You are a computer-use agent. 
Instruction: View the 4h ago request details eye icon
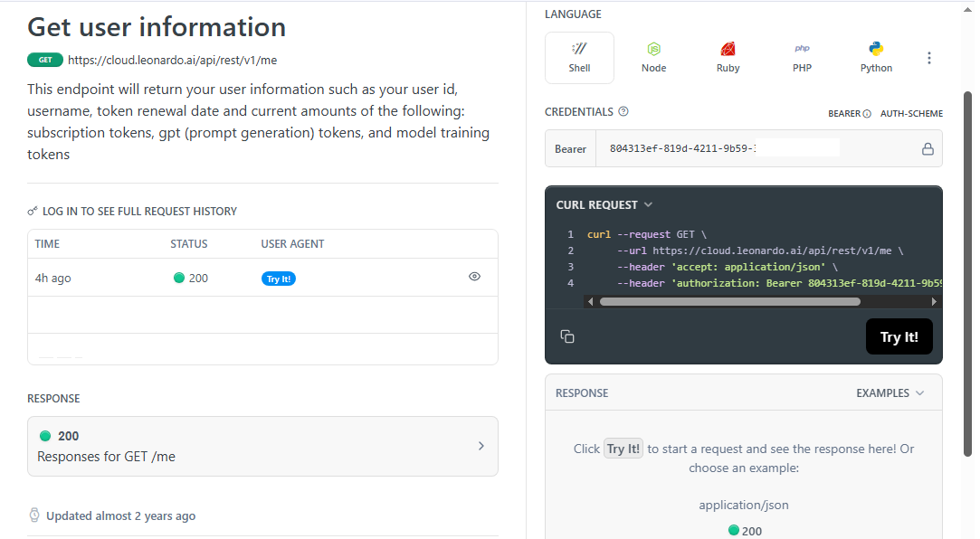point(474,277)
